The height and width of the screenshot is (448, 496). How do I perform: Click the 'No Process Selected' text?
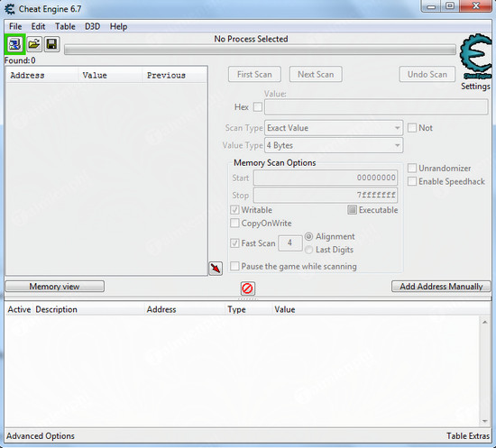[252, 39]
